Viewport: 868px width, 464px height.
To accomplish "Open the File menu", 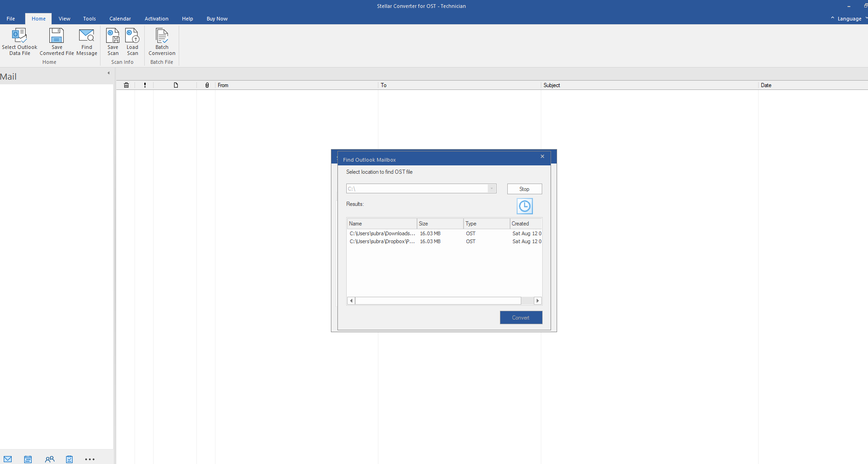I will (x=11, y=19).
